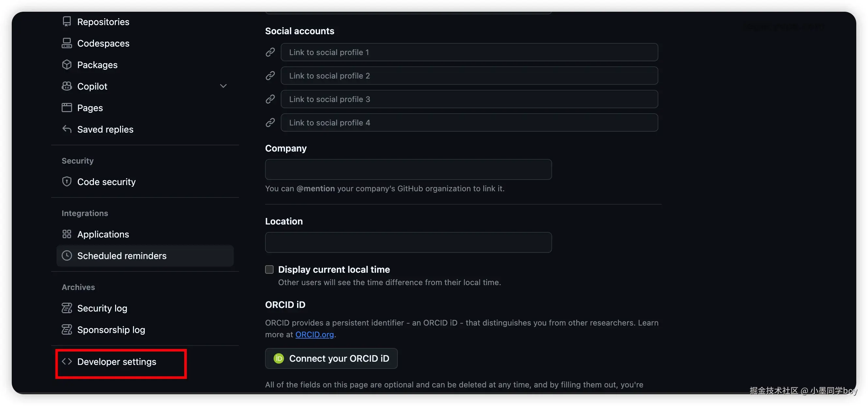The image size is (868, 406).
Task: Click the Security log icon
Action: [x=67, y=308]
